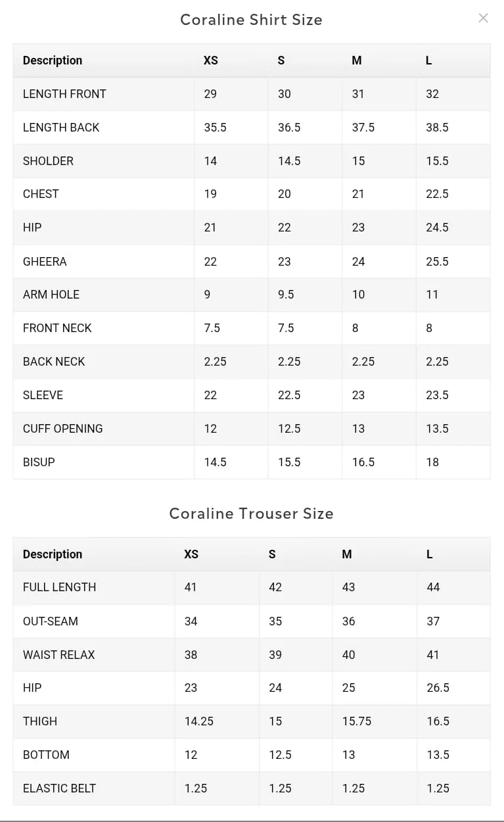Click the S column header in trouser table
Viewport: 504px width, 822px height.
click(x=272, y=554)
